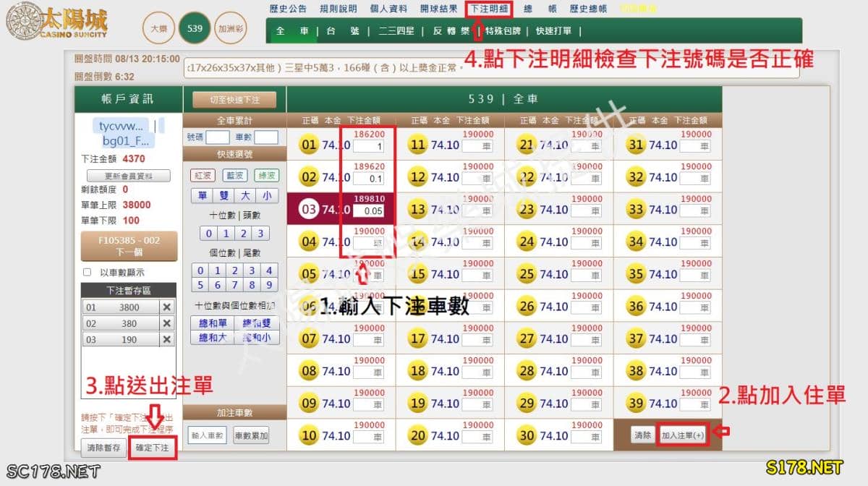Pick number ball 07

click(x=309, y=338)
